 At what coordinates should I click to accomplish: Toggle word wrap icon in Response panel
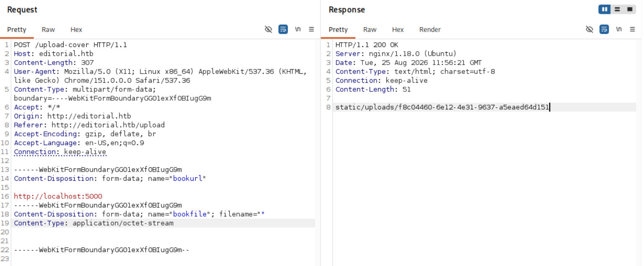[x=604, y=29]
